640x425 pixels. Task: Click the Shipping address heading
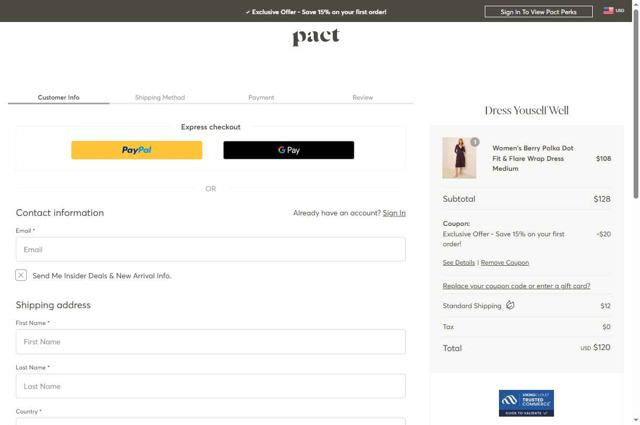coord(53,305)
